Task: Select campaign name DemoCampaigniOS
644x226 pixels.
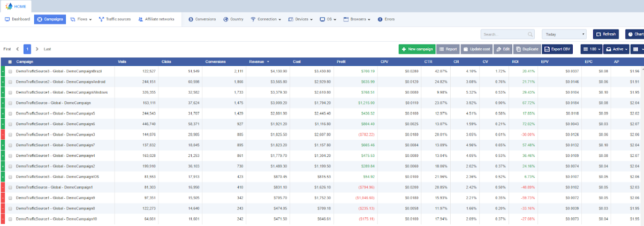Action: point(57,177)
